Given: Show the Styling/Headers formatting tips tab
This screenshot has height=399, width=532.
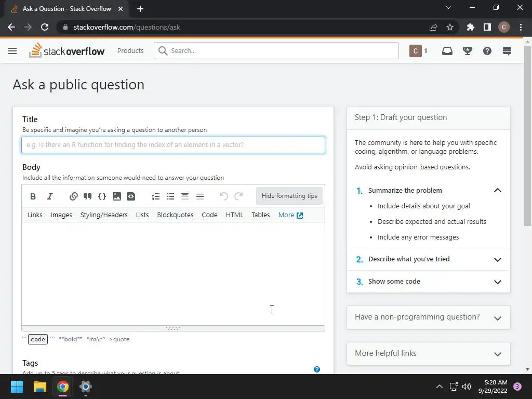Looking at the screenshot, I should pyautogui.click(x=104, y=215).
